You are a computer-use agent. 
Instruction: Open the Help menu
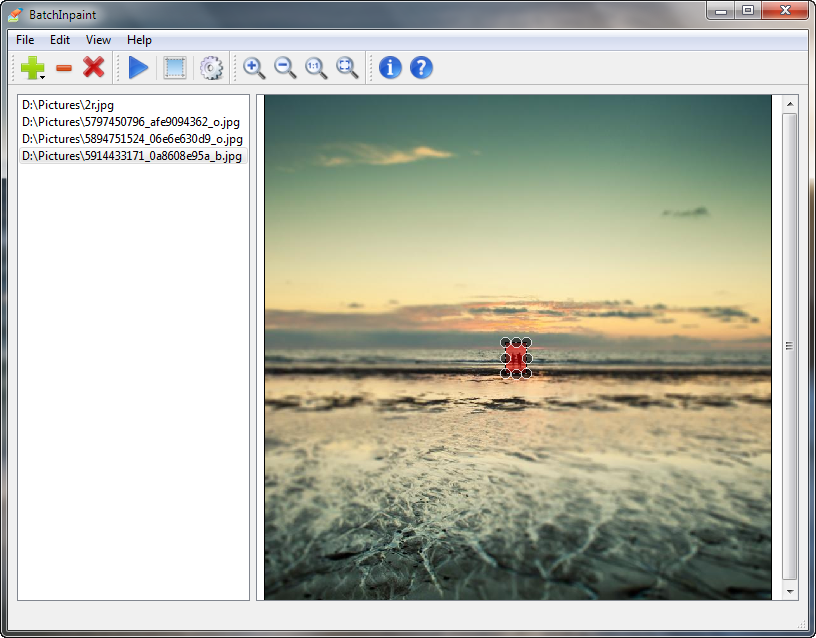point(139,40)
